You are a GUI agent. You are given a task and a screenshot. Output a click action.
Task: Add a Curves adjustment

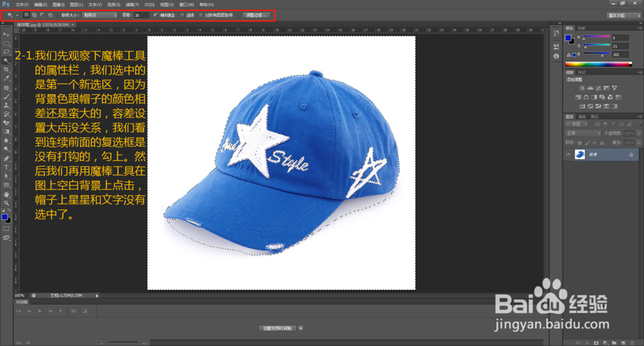pos(598,87)
